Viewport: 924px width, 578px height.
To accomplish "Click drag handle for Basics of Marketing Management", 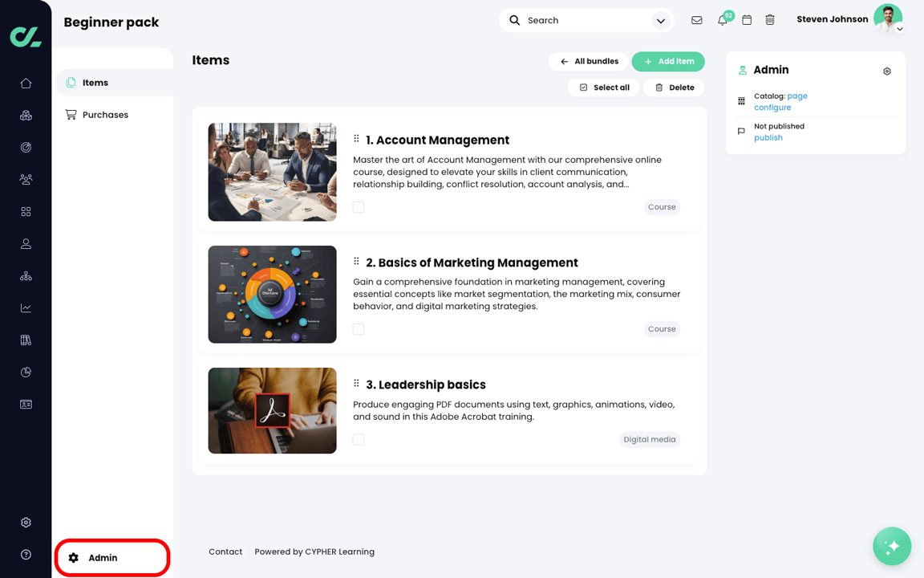I will [356, 261].
